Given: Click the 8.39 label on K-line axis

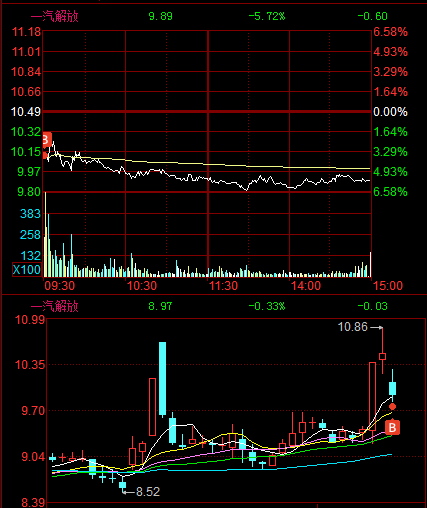Looking at the screenshot, I should tap(33, 502).
